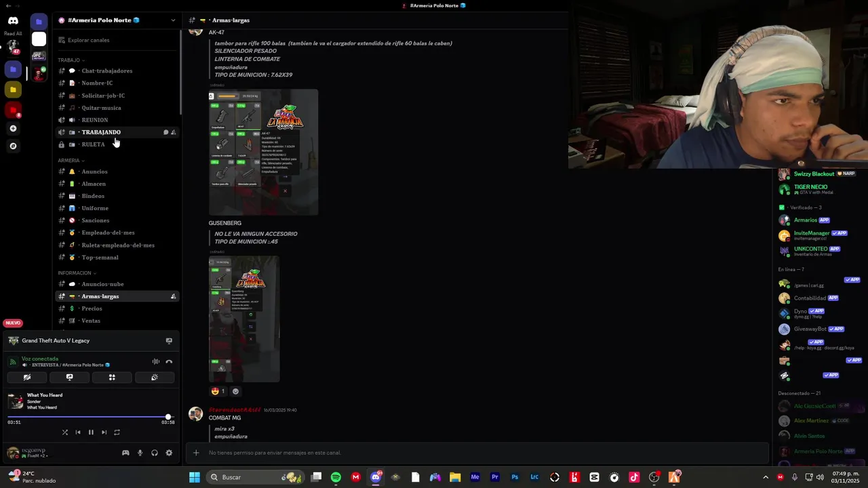Open the soundboard button

point(155,378)
